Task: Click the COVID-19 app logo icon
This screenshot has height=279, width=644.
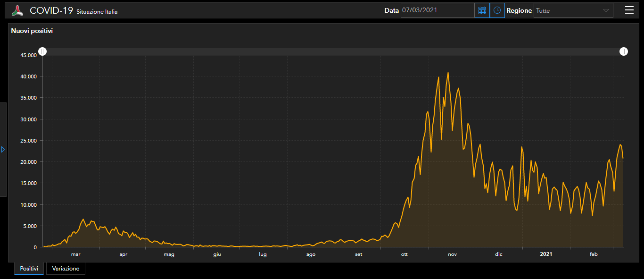Action: [17, 10]
